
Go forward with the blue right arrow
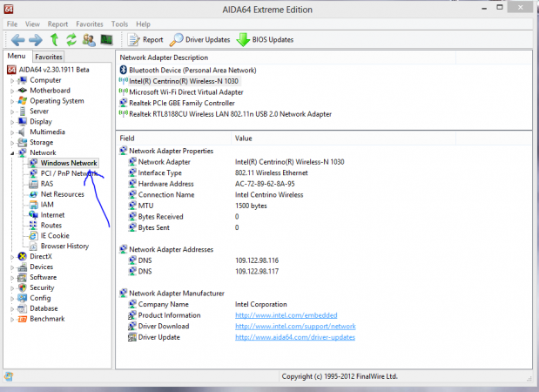(36, 40)
